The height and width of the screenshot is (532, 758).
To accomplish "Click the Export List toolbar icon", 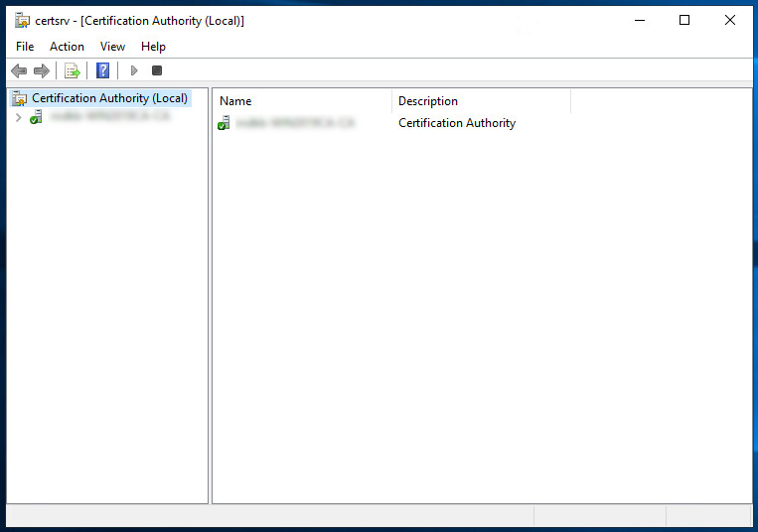I will click(x=72, y=70).
